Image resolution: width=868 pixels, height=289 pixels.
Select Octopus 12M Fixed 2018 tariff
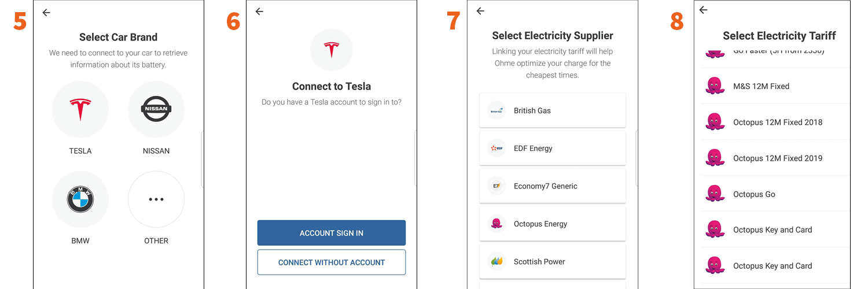click(x=775, y=122)
